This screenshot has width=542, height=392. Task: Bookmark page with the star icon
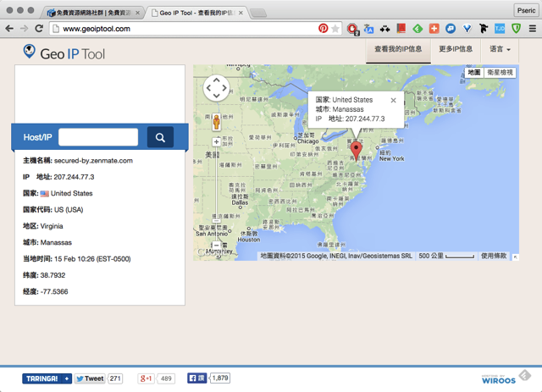coord(335,29)
